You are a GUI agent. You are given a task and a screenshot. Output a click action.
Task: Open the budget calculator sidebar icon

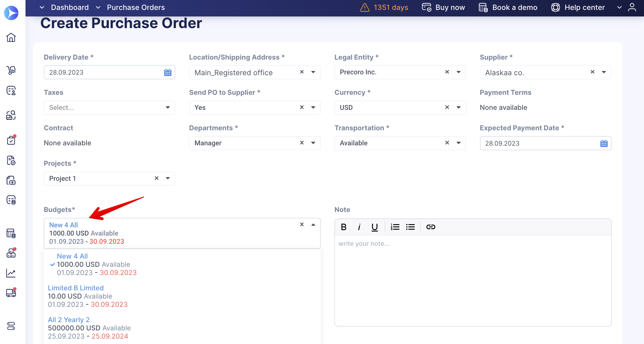click(x=11, y=233)
